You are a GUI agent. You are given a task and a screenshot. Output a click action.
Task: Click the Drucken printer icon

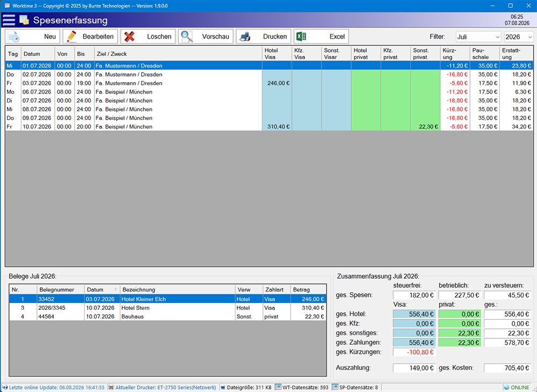[x=245, y=37]
